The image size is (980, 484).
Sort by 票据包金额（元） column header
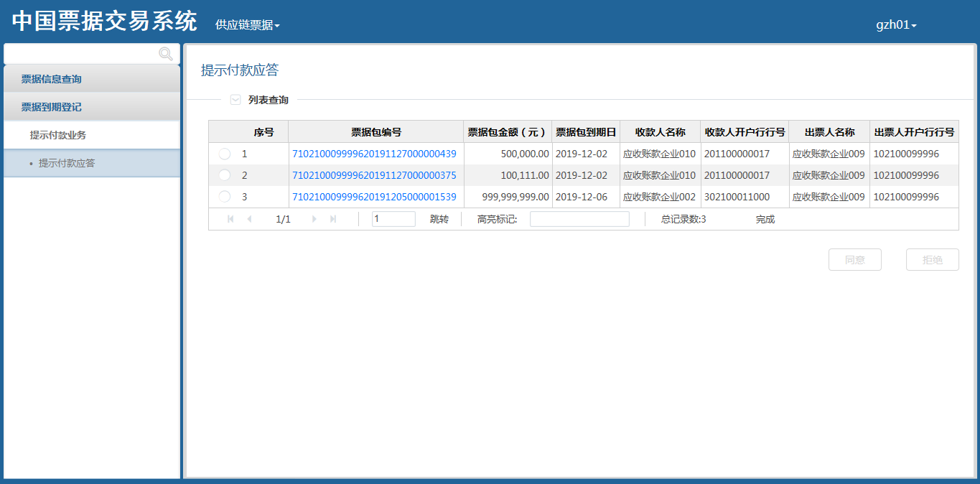[x=508, y=132]
